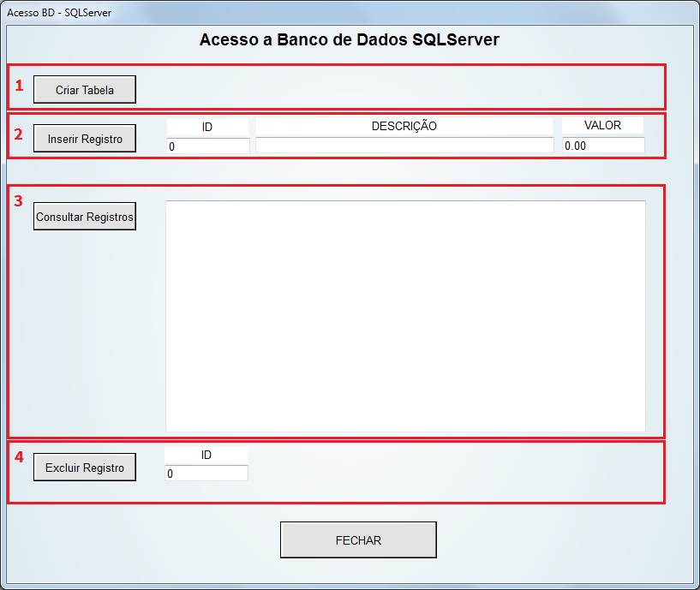
Task: Click the Inserir Registro button
Action: pyautogui.click(x=84, y=139)
